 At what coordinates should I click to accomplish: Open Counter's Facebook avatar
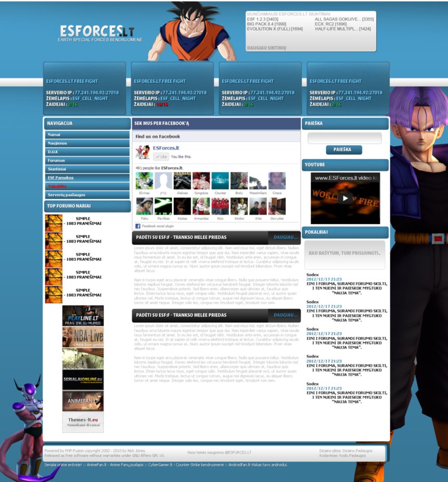click(x=220, y=181)
